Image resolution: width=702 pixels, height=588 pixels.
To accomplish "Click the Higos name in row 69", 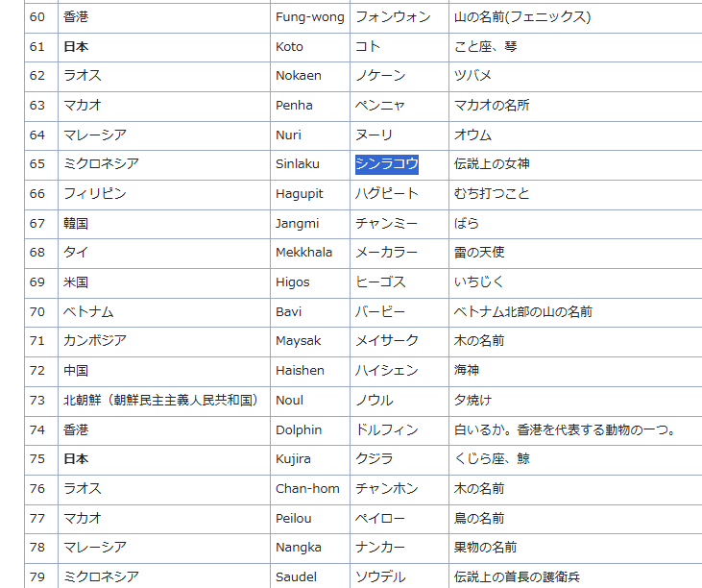I will click(x=293, y=282).
